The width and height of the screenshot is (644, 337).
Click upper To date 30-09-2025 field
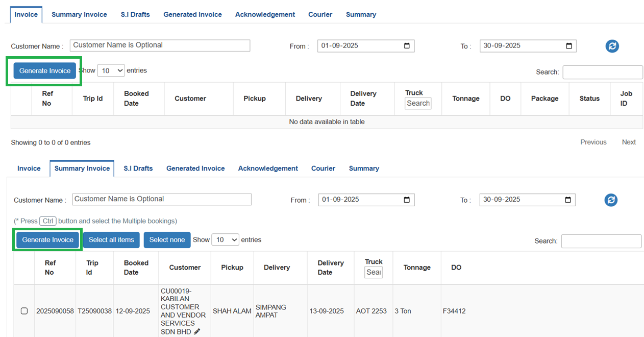(x=528, y=45)
